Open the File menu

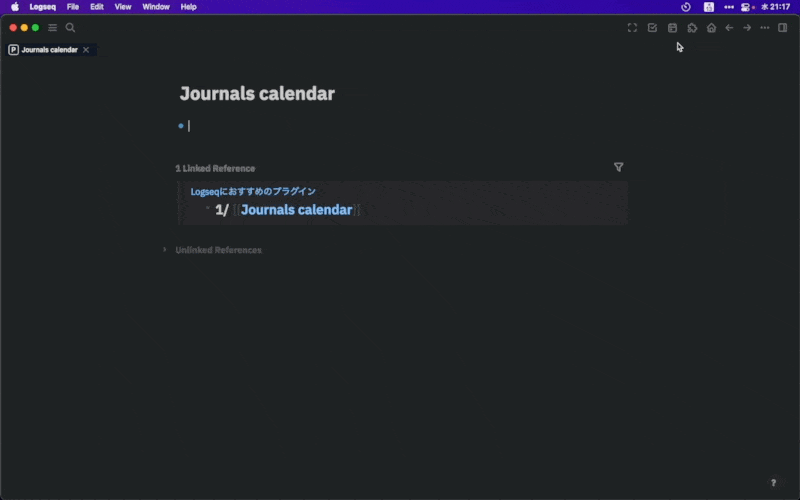[73, 7]
